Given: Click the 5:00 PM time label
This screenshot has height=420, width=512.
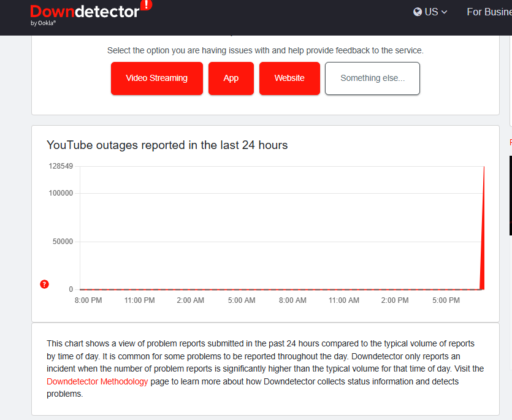Looking at the screenshot, I should (x=446, y=300).
